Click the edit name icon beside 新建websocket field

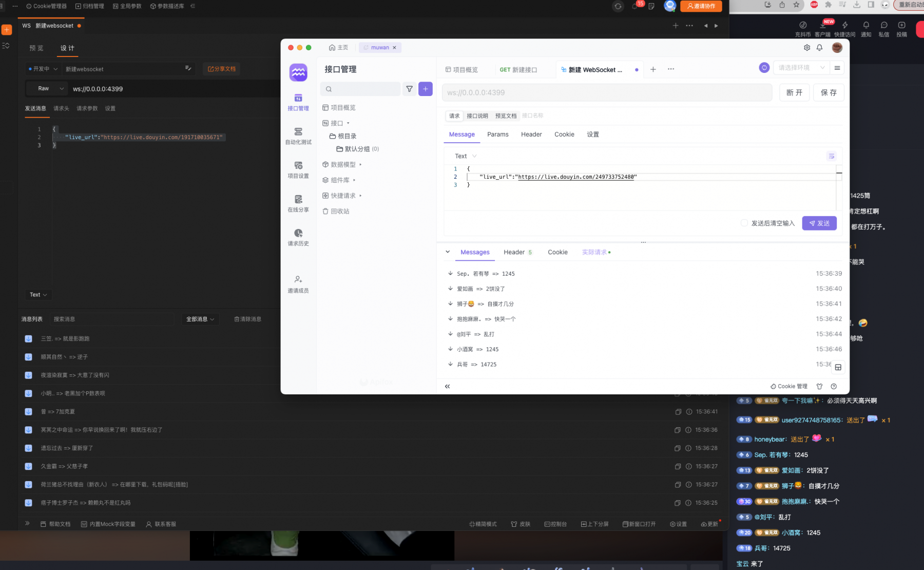(x=188, y=68)
